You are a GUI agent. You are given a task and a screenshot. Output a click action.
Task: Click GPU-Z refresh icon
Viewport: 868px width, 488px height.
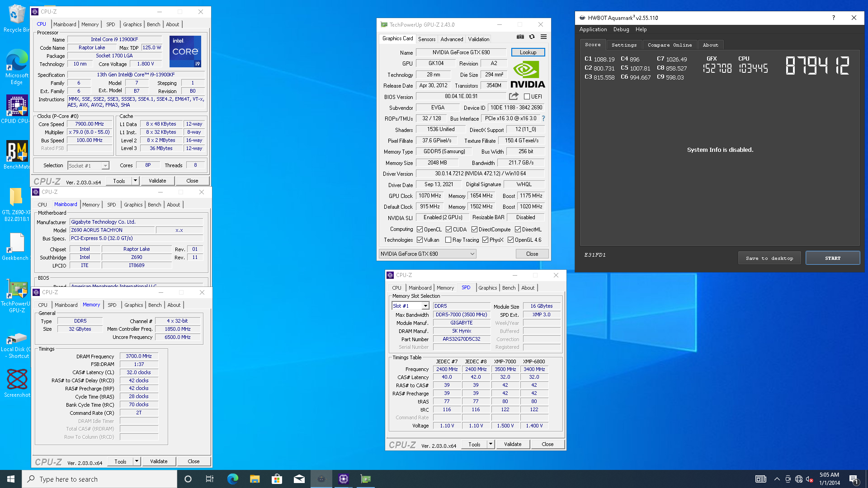(532, 37)
